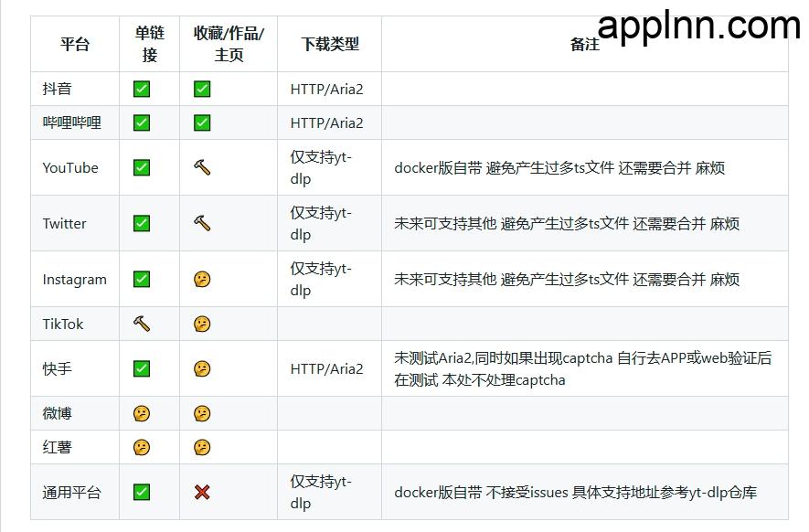
Task: Click the green check in 哔哩哔哩 单链接 column
Action: (142, 122)
